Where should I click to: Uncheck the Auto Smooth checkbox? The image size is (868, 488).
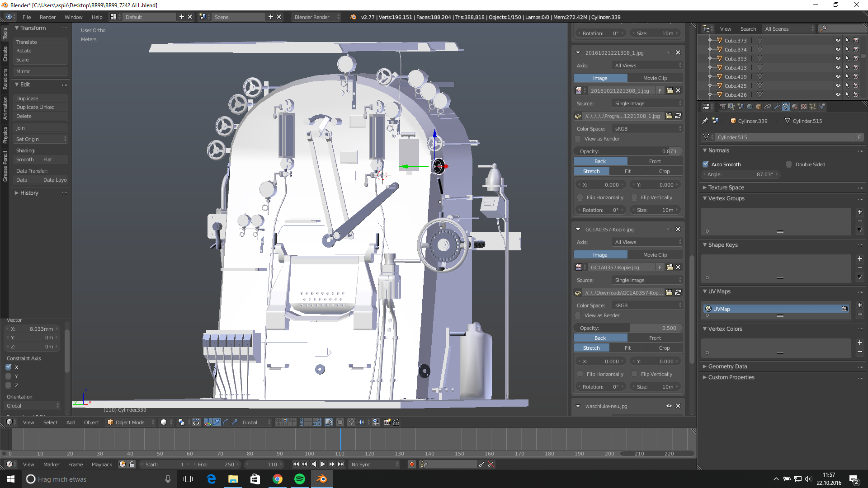click(x=706, y=164)
